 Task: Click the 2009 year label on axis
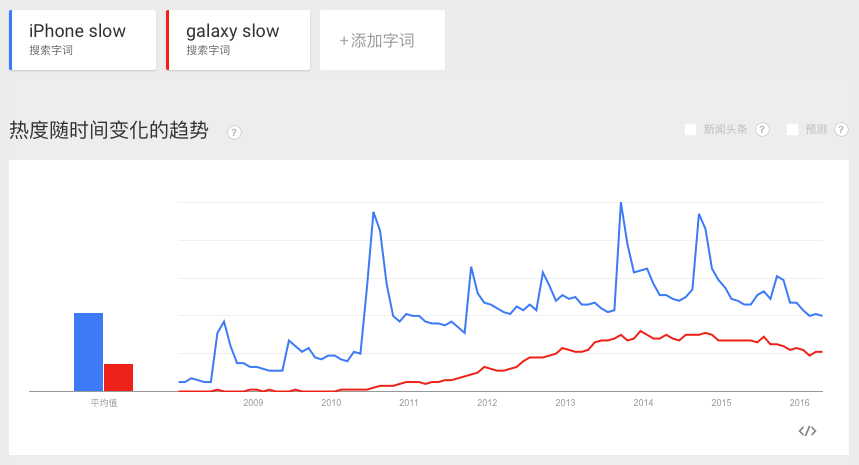pyautogui.click(x=252, y=403)
